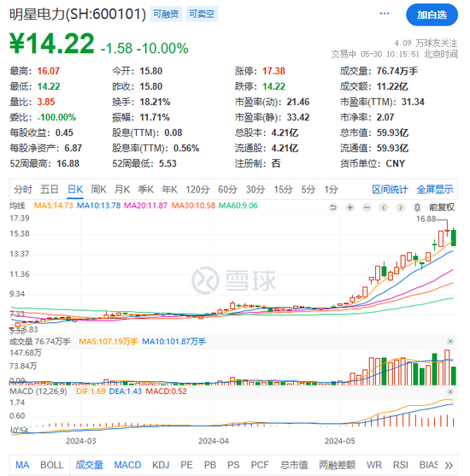Click the latest green candlestick
The width and height of the screenshot is (470, 476).
454,238
